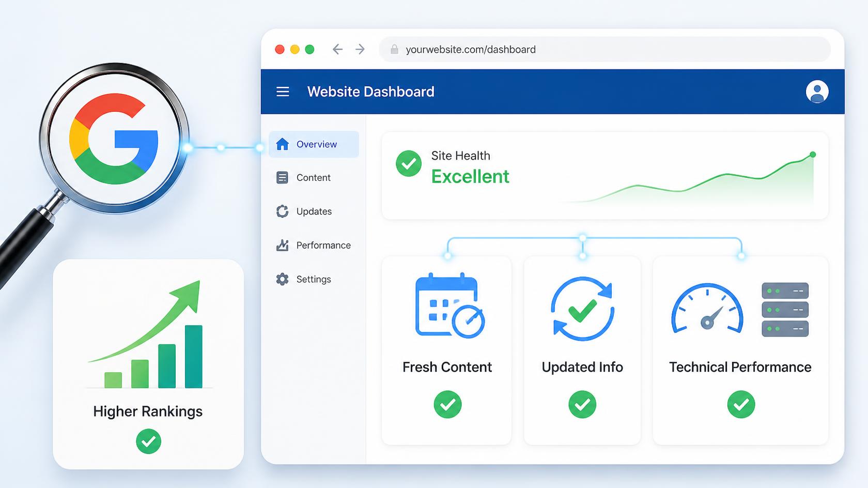
Task: Click the Technical Performance label
Action: 740,367
